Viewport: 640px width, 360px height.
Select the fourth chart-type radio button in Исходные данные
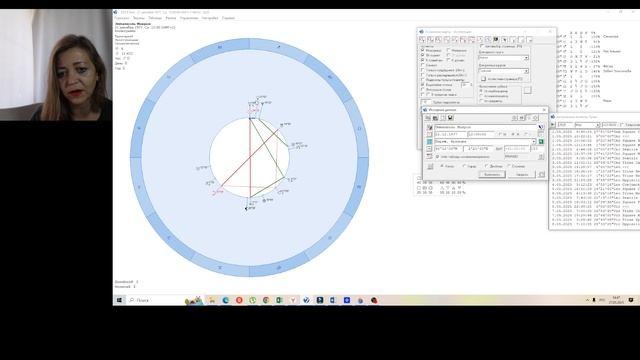(509, 166)
